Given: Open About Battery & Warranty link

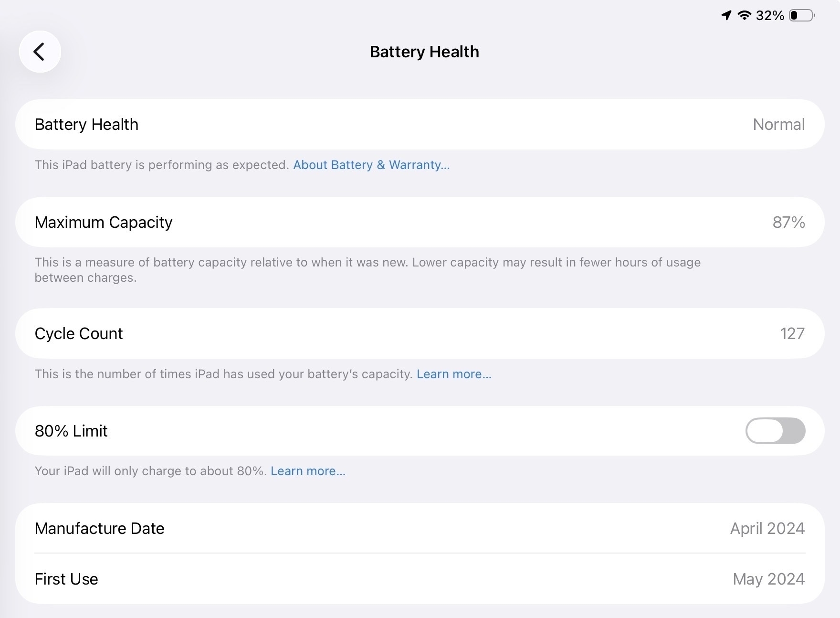Looking at the screenshot, I should click(x=371, y=165).
